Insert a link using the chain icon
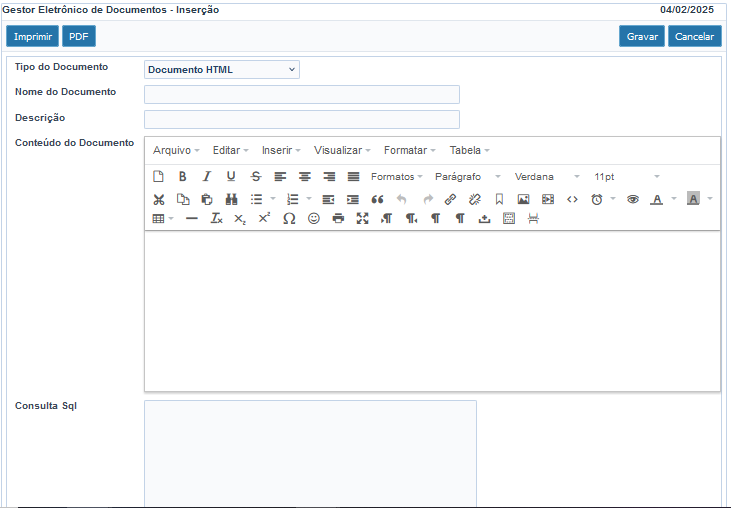The image size is (731, 508). tap(450, 199)
